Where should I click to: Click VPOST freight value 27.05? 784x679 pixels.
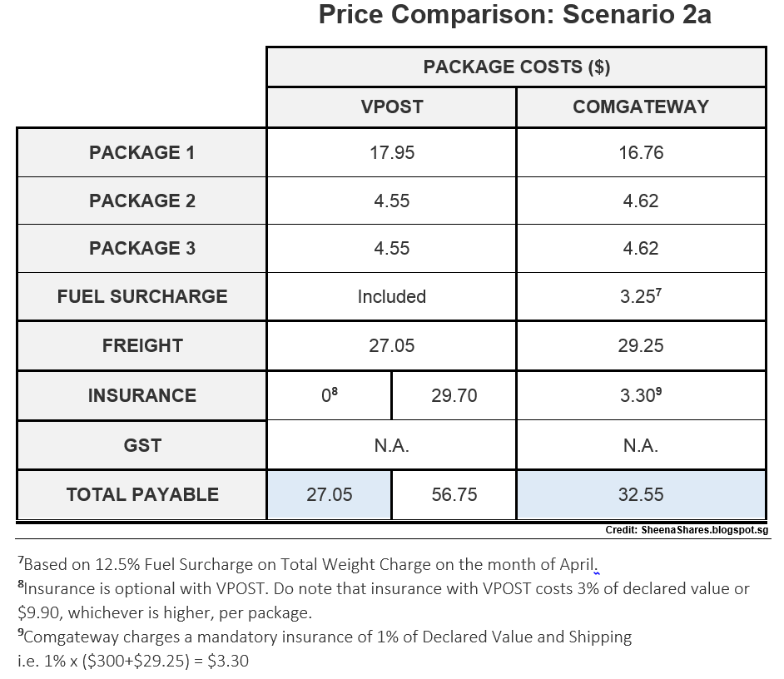tap(391, 345)
